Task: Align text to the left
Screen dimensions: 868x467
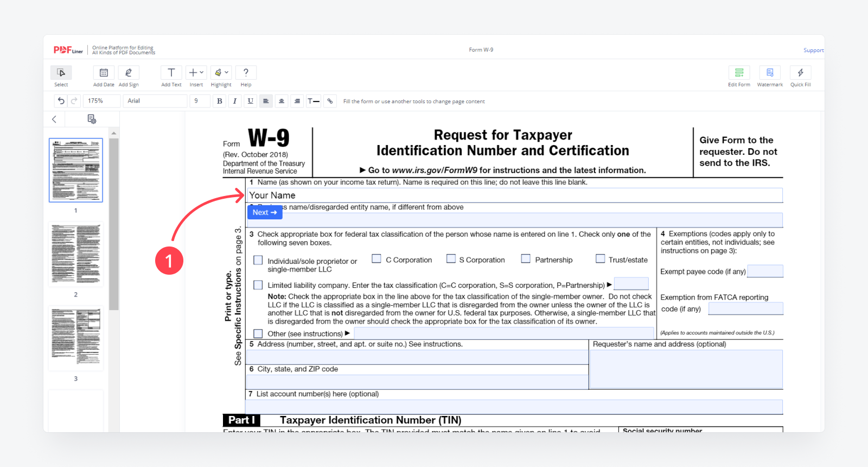Action: click(266, 101)
